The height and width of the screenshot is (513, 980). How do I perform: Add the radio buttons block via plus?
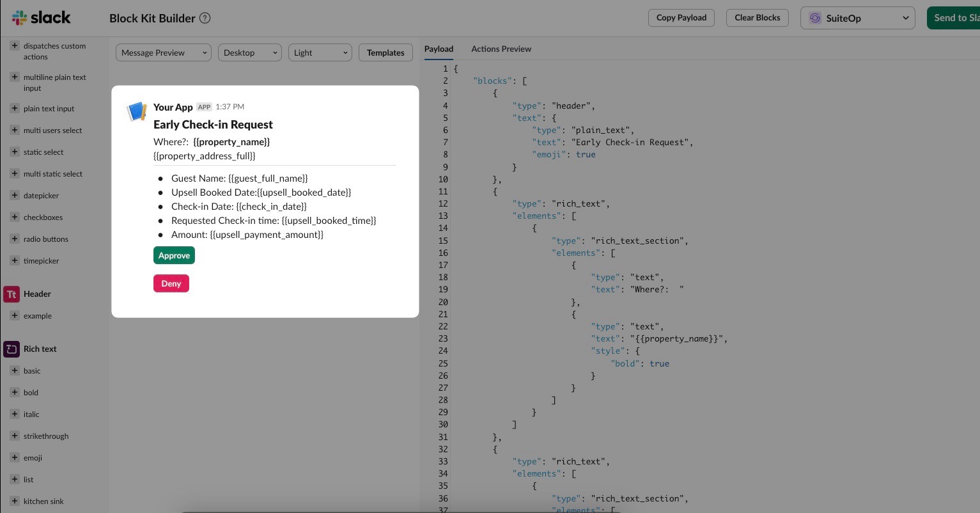click(15, 239)
